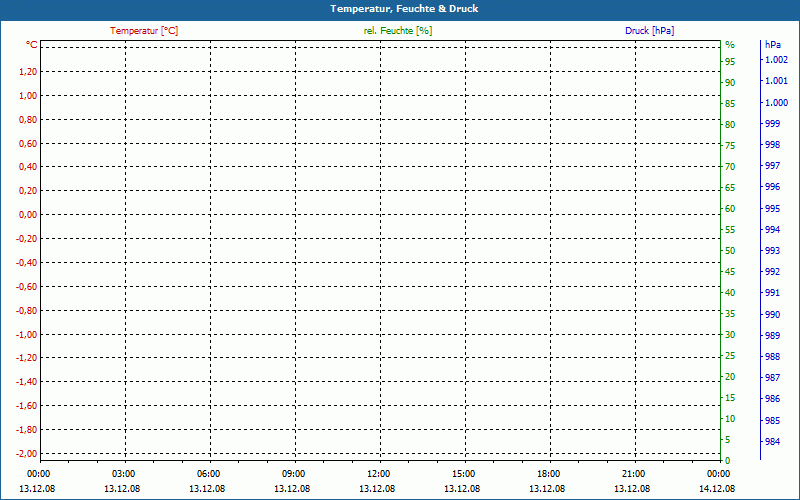Click the -1,60 temperature axis label
Image resolution: width=800 pixels, height=500 pixels.
(27, 406)
